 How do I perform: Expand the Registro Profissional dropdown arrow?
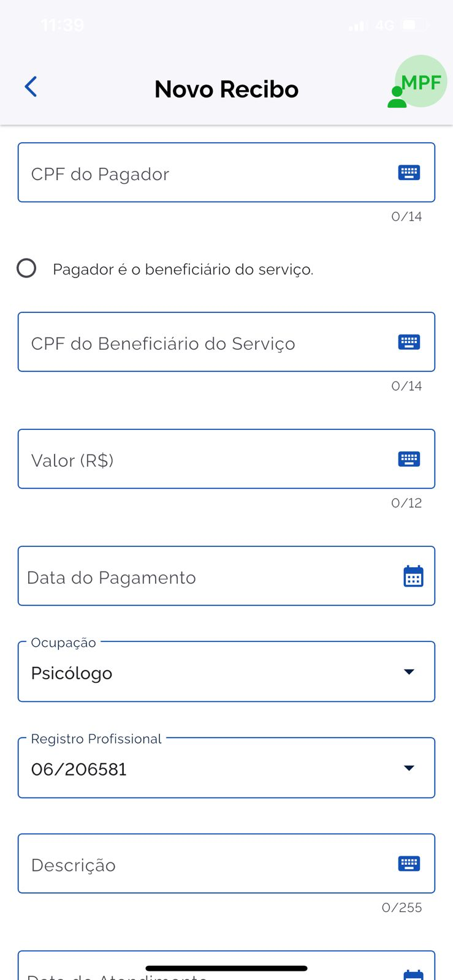pos(409,768)
